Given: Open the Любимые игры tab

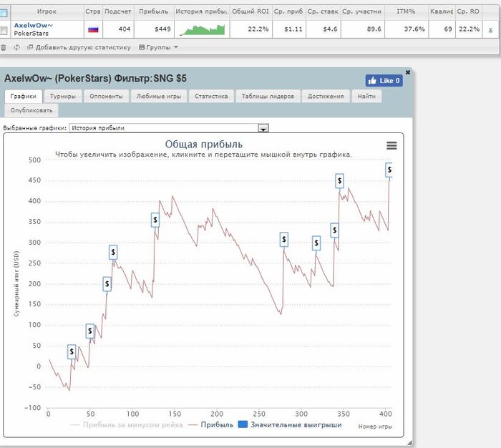Looking at the screenshot, I should (x=158, y=96).
